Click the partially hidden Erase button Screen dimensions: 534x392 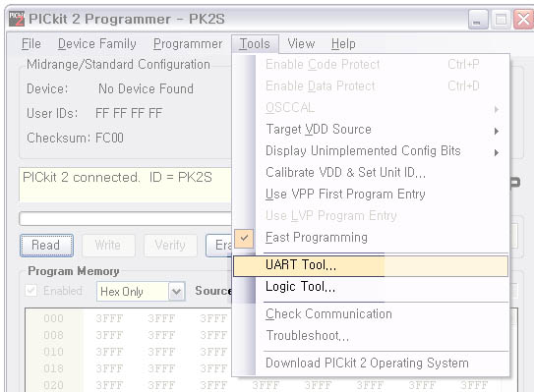pyautogui.click(x=218, y=245)
